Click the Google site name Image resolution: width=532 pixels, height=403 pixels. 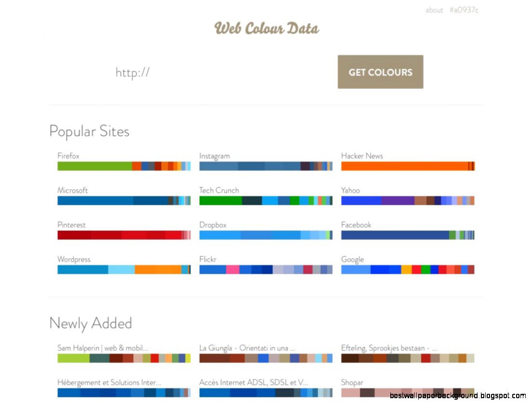click(x=352, y=260)
